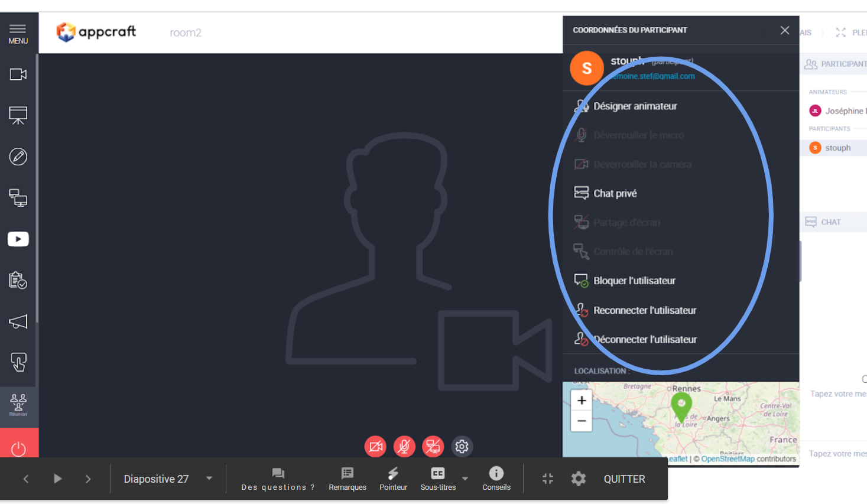
Task: Click the QUITTER button
Action: click(x=624, y=479)
